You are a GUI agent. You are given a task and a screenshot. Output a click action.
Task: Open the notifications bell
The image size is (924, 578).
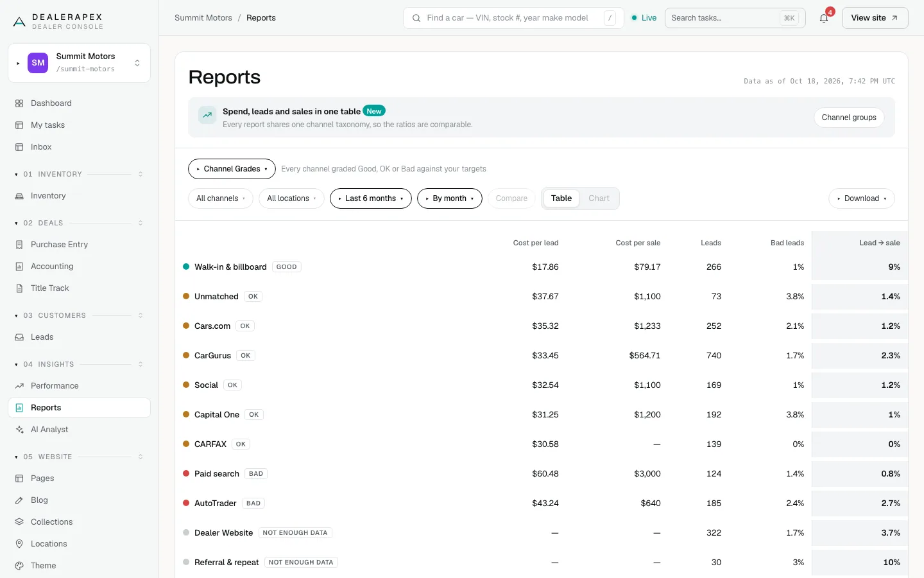click(824, 18)
